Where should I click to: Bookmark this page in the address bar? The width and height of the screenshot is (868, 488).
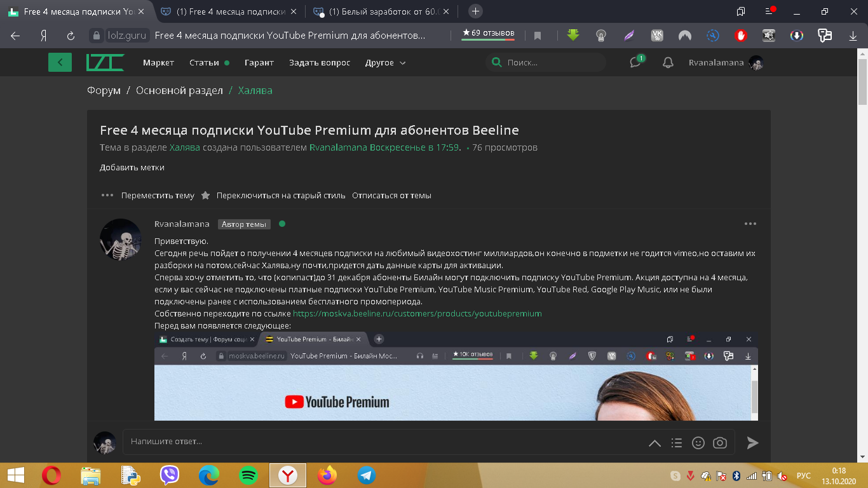[x=538, y=36]
